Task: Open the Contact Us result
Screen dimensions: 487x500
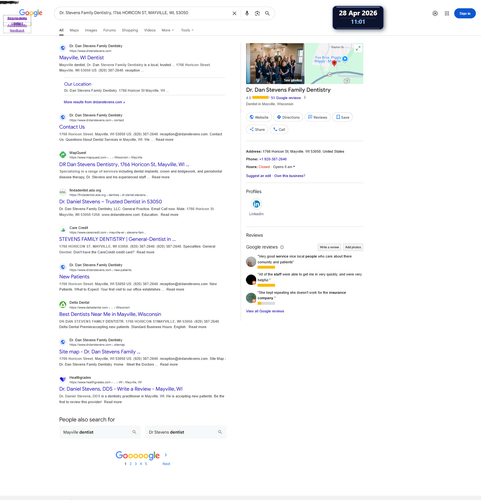Action: pos(72,127)
